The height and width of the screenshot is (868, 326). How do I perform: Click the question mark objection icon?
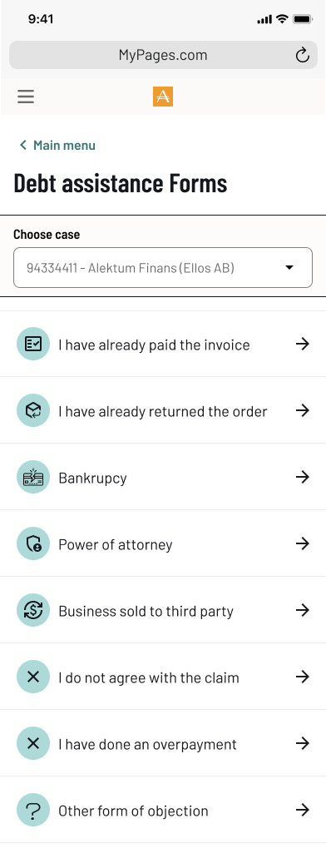33,811
